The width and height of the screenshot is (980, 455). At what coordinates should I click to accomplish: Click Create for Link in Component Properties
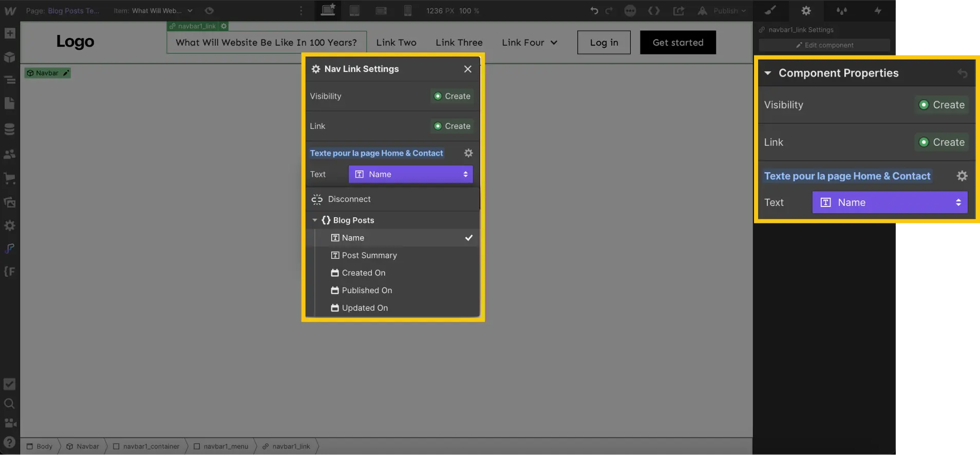(941, 142)
